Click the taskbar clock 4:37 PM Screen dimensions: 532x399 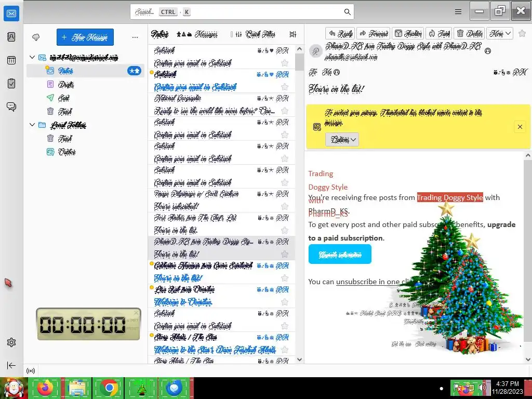tap(508, 388)
